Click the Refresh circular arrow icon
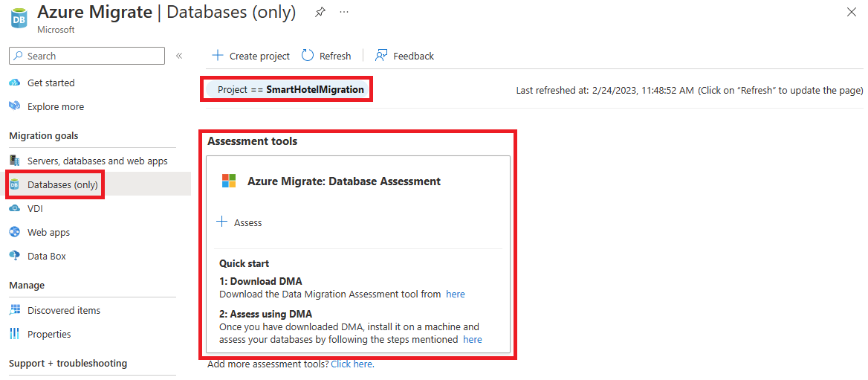Viewport: 868px width, 380px height. 307,55
